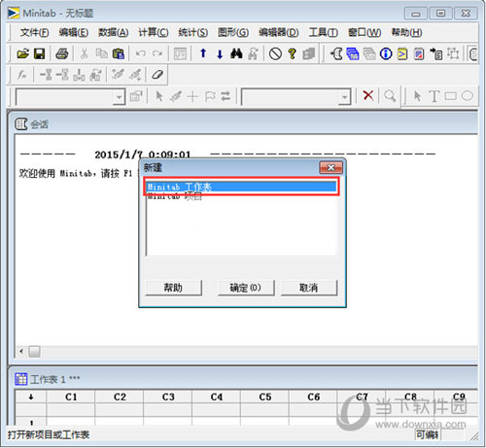
Task: Select the ellipse drawing tool
Action: coord(468,95)
